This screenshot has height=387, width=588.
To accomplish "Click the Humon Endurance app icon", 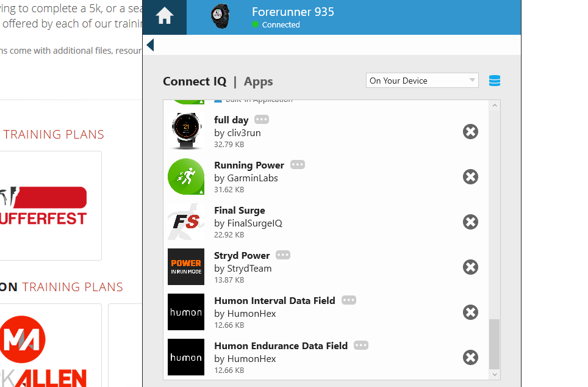I will [x=186, y=357].
